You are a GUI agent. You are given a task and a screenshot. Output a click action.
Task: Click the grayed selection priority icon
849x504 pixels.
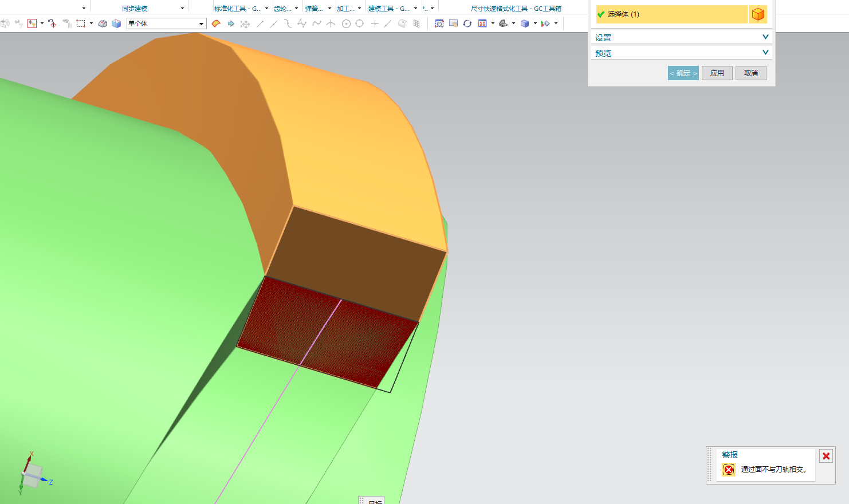coord(67,23)
